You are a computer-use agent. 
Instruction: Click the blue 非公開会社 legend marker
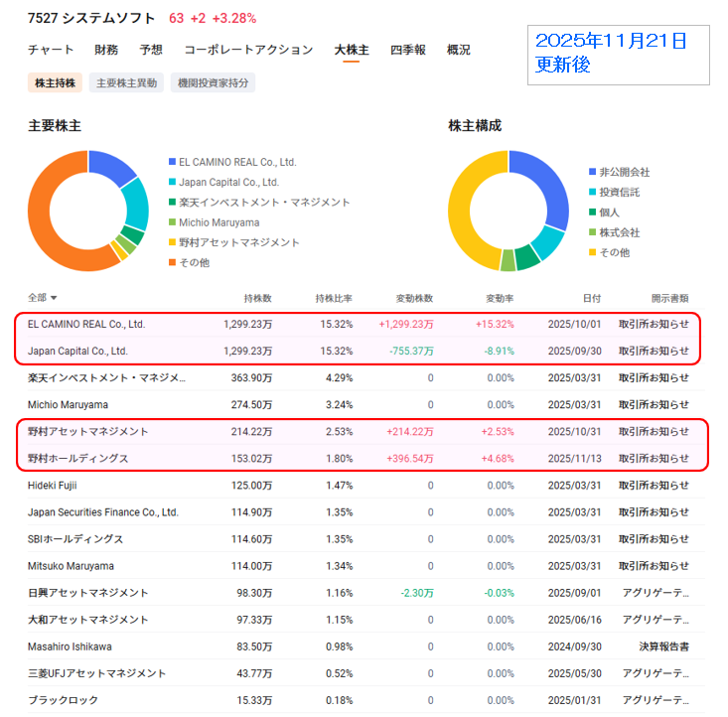coord(593,172)
